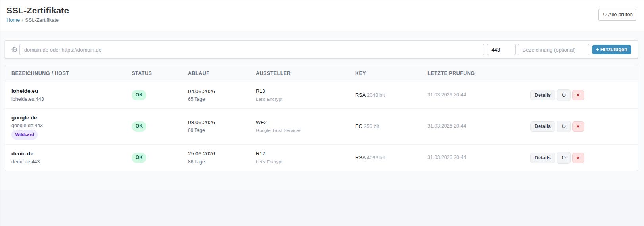
Task: Refresh the loheide.eu certificate check
Action: click(x=563, y=95)
